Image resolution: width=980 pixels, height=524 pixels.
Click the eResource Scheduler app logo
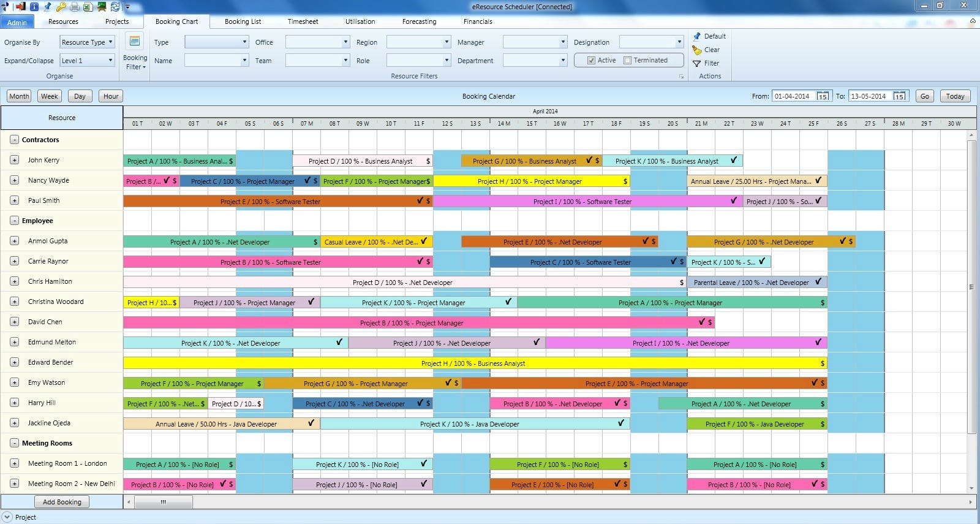[x=6, y=7]
